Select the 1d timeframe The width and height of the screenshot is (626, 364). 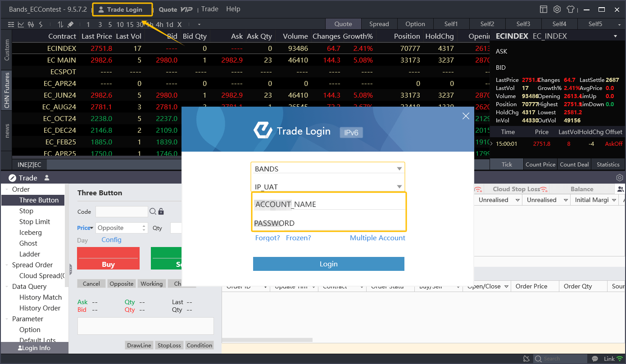click(x=169, y=24)
